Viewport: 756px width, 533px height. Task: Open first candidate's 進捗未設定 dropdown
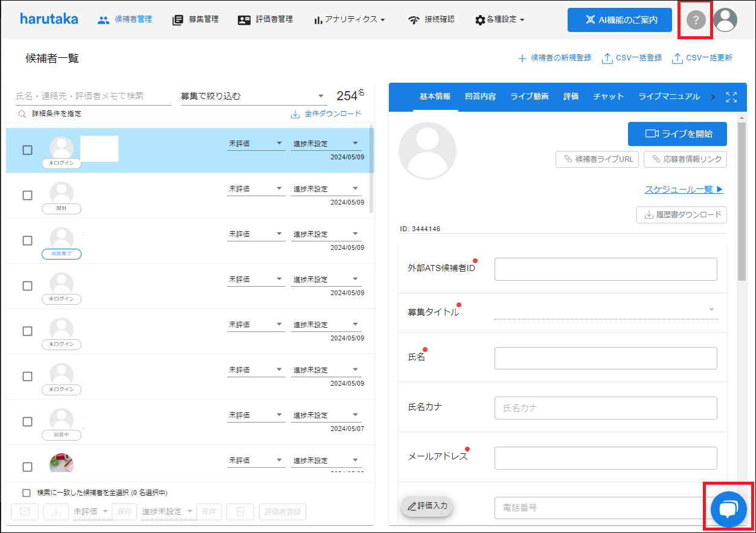[325, 144]
